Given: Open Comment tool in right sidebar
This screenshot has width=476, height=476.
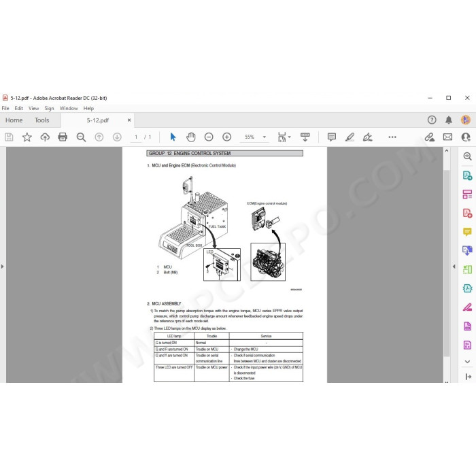Looking at the screenshot, I should coord(467,232).
